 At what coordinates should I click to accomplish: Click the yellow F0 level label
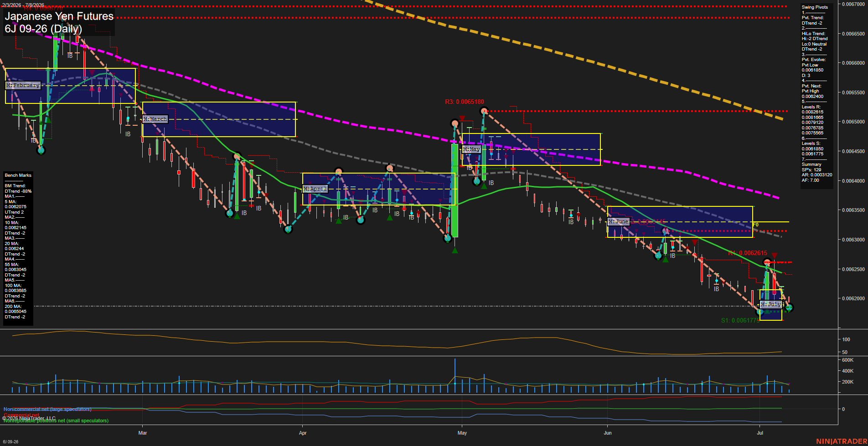point(755,225)
